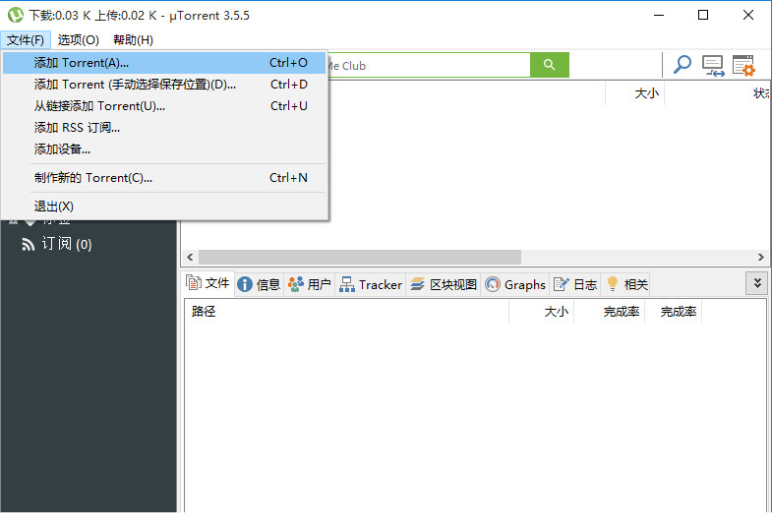Click the RSS feed icon beside 订阅
This screenshot has width=772, height=532.
[x=29, y=244]
